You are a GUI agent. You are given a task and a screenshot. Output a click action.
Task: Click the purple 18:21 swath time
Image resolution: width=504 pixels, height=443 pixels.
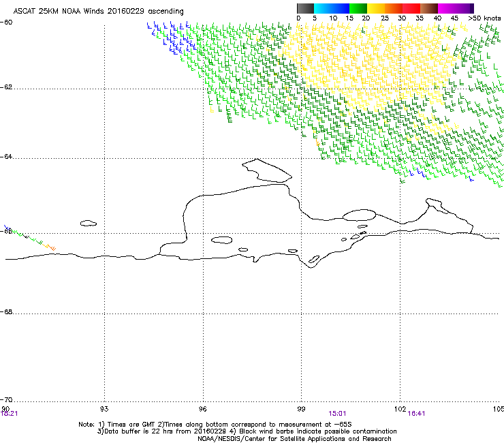pyautogui.click(x=10, y=414)
